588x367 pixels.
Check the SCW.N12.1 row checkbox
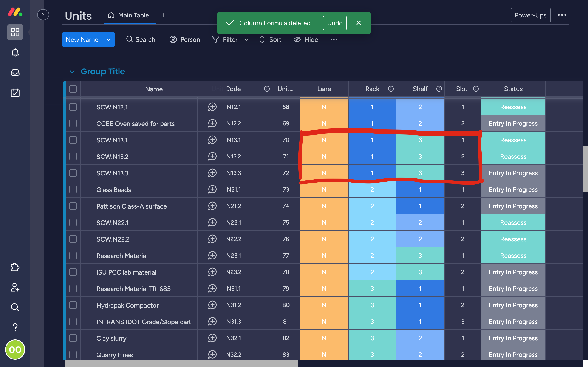point(73,107)
